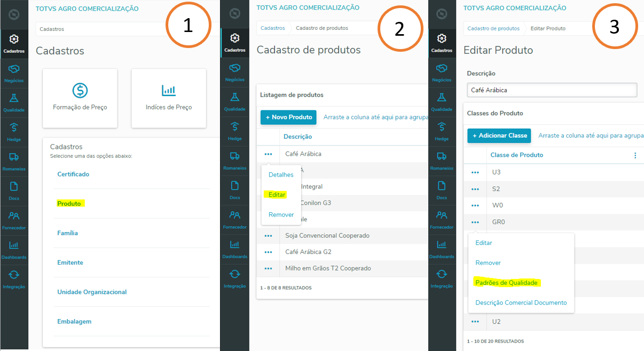Open actions menu for Milho em Grãos T2 Cooperado
Image resolution: width=644 pixels, height=351 pixels.
(x=268, y=268)
